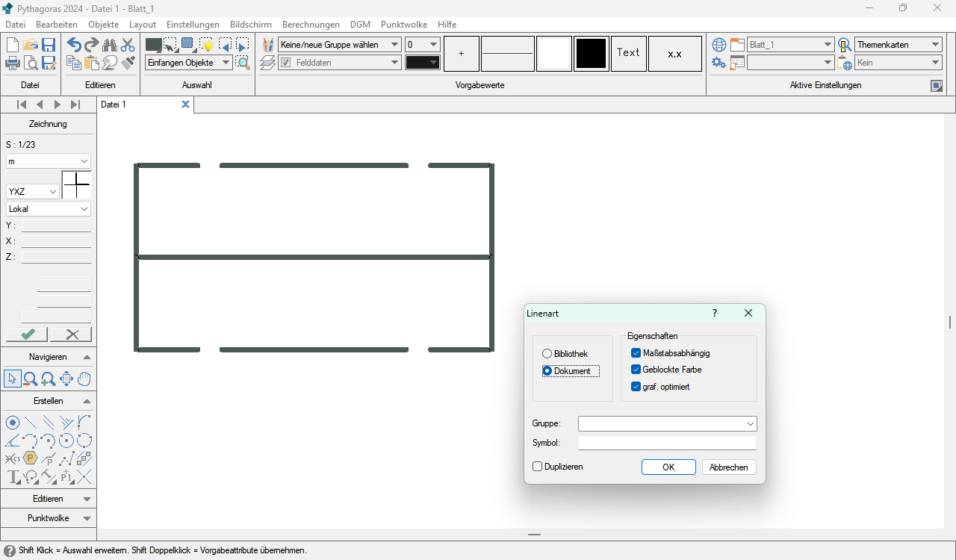956x560 pixels.
Task: Click the print preview icon
Action: [x=31, y=63]
